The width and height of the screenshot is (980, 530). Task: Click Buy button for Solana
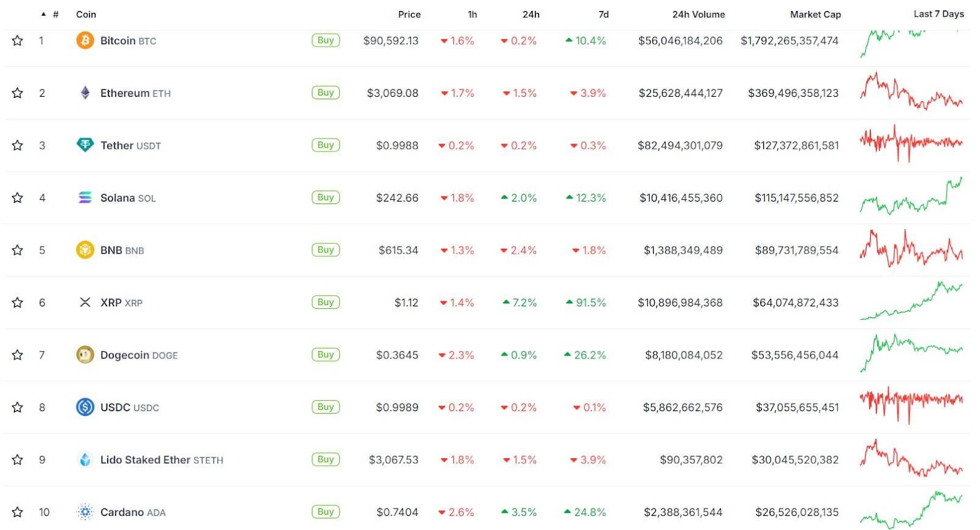[x=326, y=197]
